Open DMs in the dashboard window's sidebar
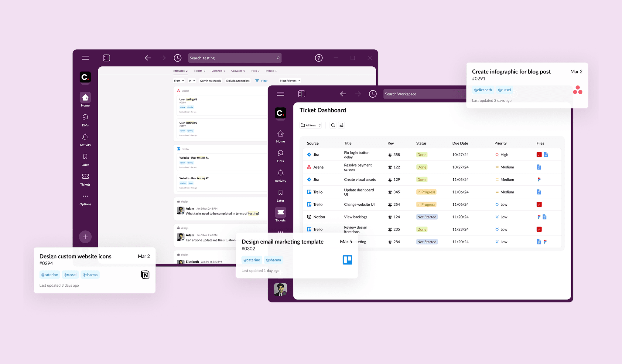 pyautogui.click(x=280, y=156)
